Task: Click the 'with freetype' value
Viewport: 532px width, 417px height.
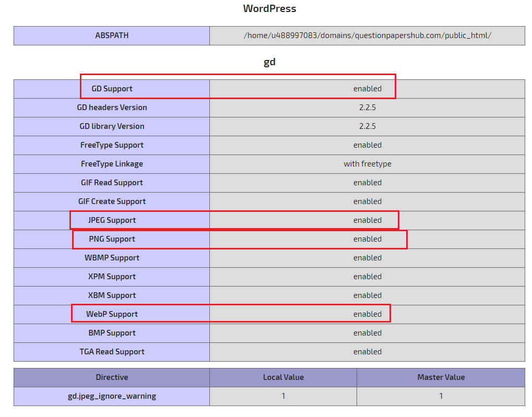Action: click(x=368, y=164)
